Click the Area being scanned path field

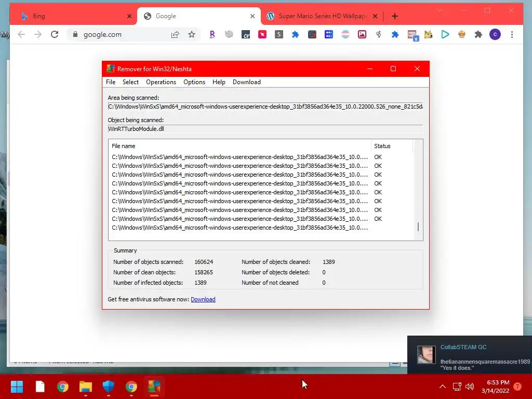(265, 107)
